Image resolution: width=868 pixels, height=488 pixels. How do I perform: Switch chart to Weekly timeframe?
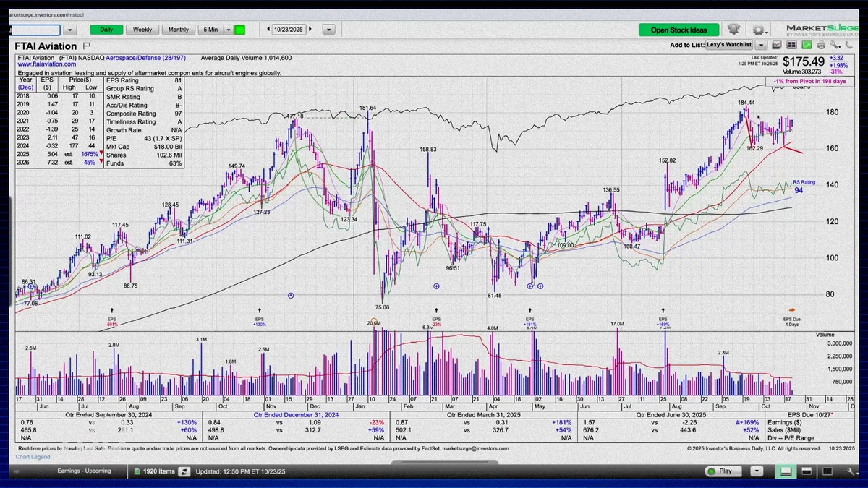coord(142,30)
